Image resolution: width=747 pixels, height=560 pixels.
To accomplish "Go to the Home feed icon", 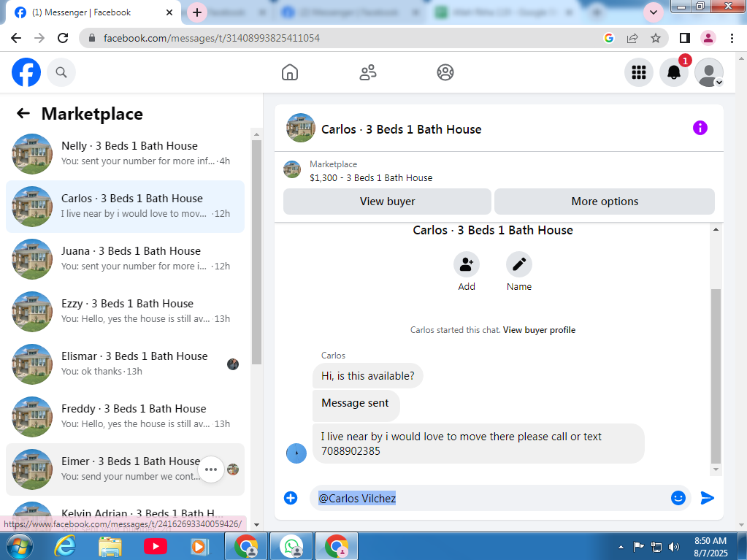I will pyautogui.click(x=290, y=72).
